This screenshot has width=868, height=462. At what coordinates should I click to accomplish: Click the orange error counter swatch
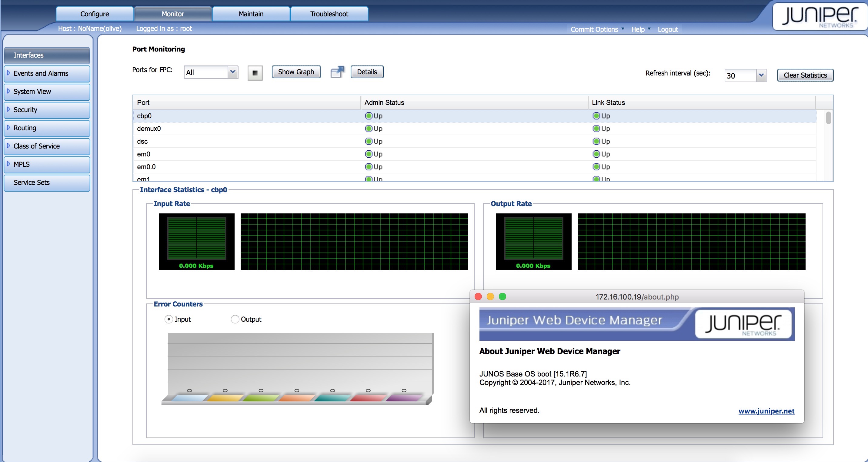point(296,398)
